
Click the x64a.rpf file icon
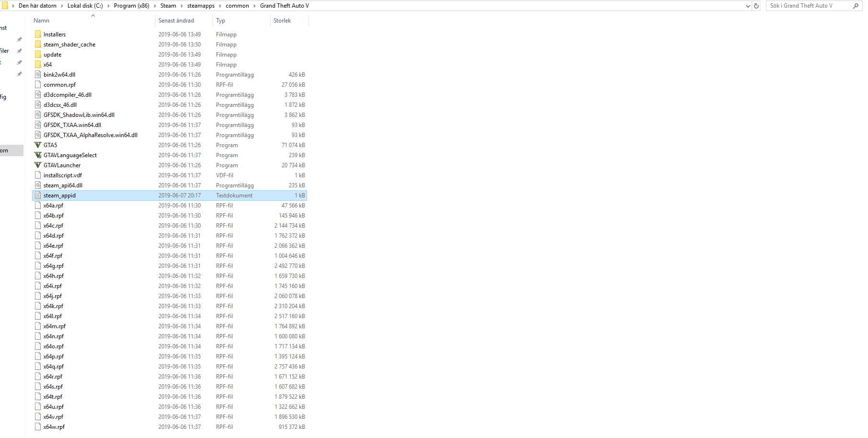pyautogui.click(x=38, y=206)
